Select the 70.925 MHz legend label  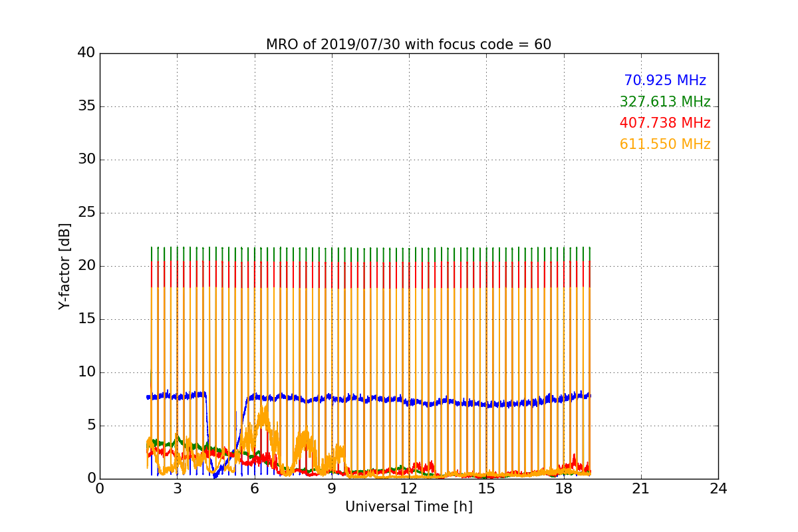click(x=665, y=80)
